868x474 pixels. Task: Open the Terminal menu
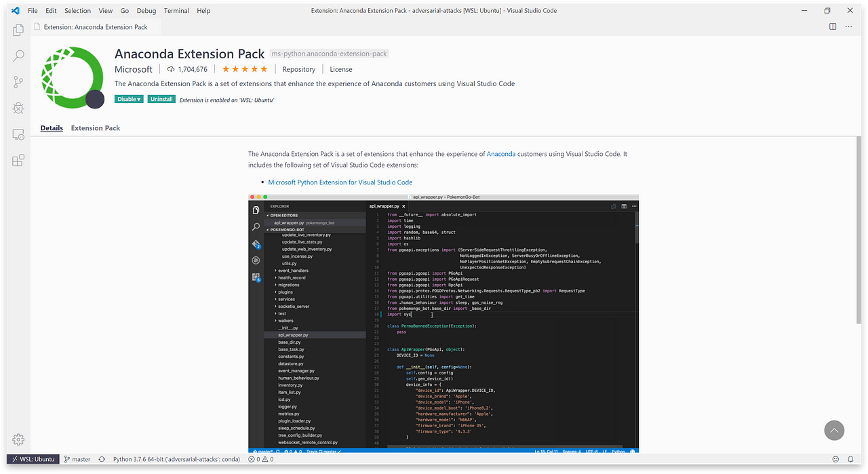coord(177,11)
